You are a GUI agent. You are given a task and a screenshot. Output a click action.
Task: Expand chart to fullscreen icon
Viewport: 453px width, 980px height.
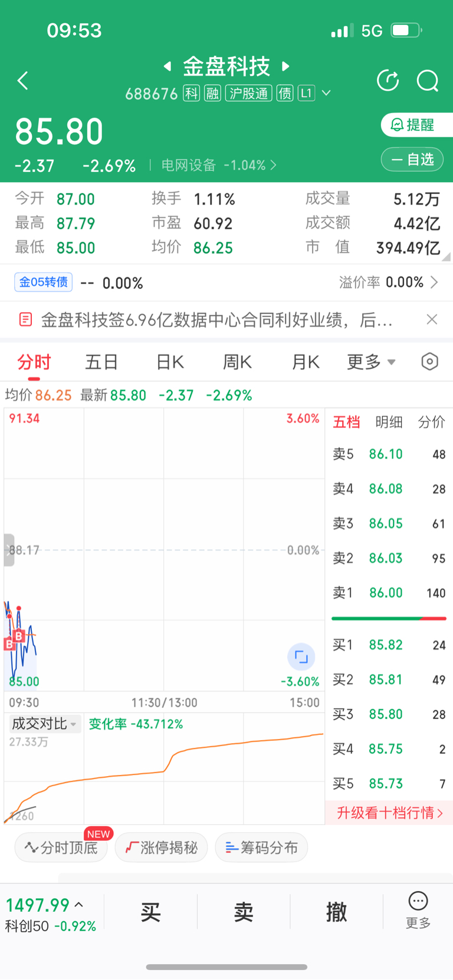click(301, 656)
